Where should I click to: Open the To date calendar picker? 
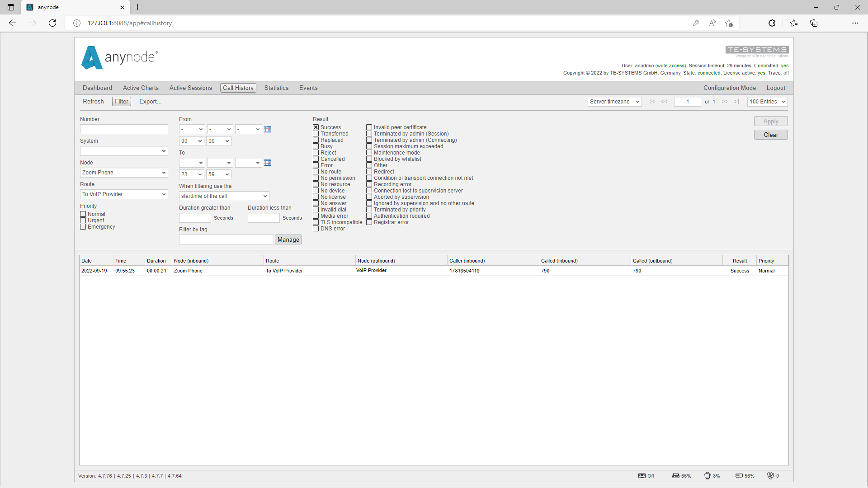pos(268,163)
